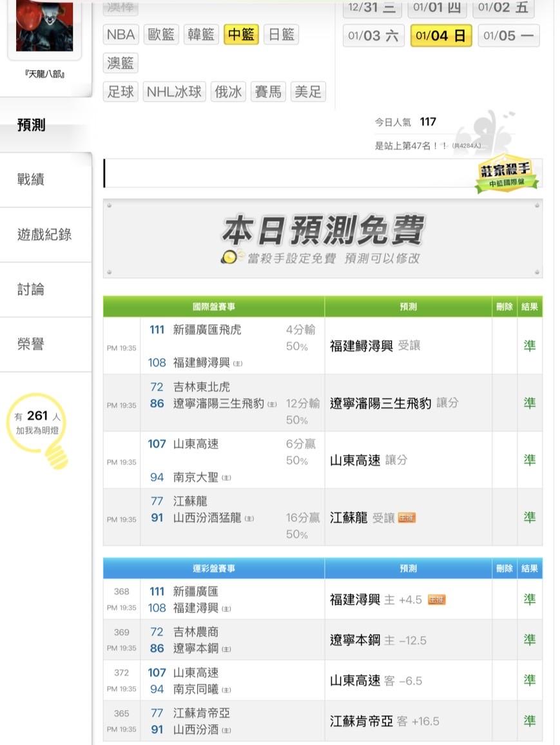
Task: Click 4分輸 spread text
Action: point(301,330)
